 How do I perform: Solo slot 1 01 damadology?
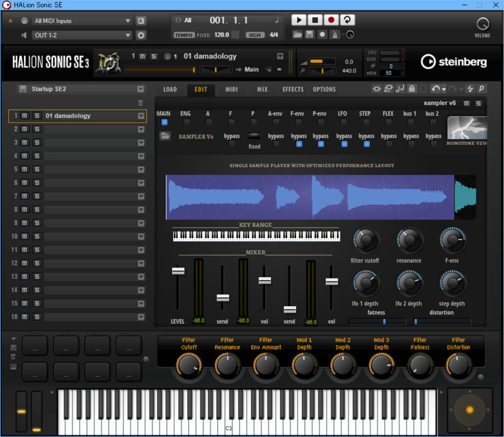[37, 116]
